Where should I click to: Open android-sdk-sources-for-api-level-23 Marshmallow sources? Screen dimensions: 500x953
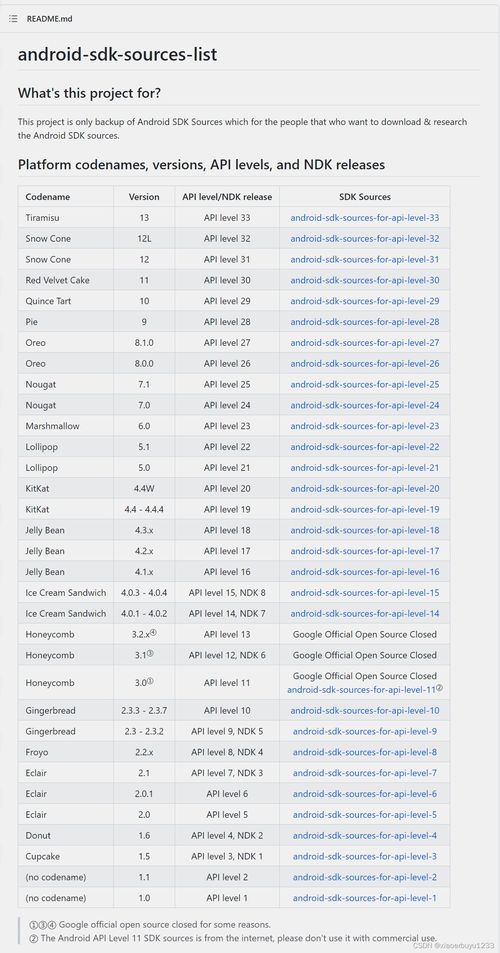point(365,426)
